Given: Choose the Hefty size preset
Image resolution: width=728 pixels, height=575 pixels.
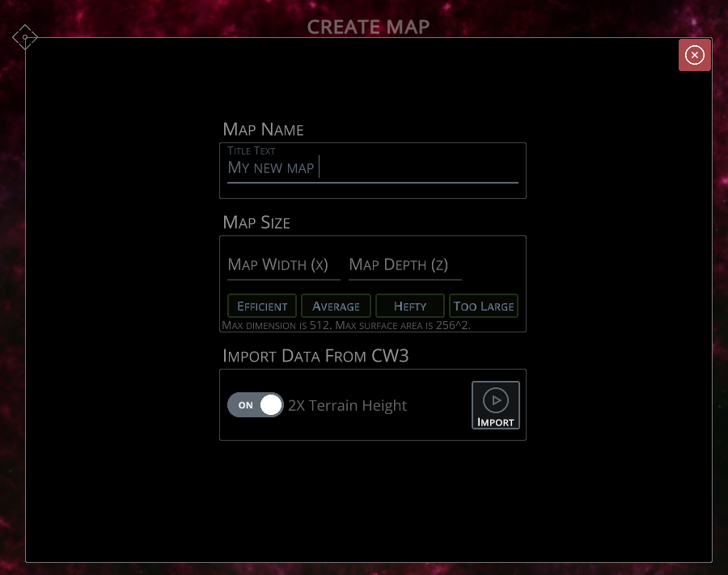Looking at the screenshot, I should point(409,306).
